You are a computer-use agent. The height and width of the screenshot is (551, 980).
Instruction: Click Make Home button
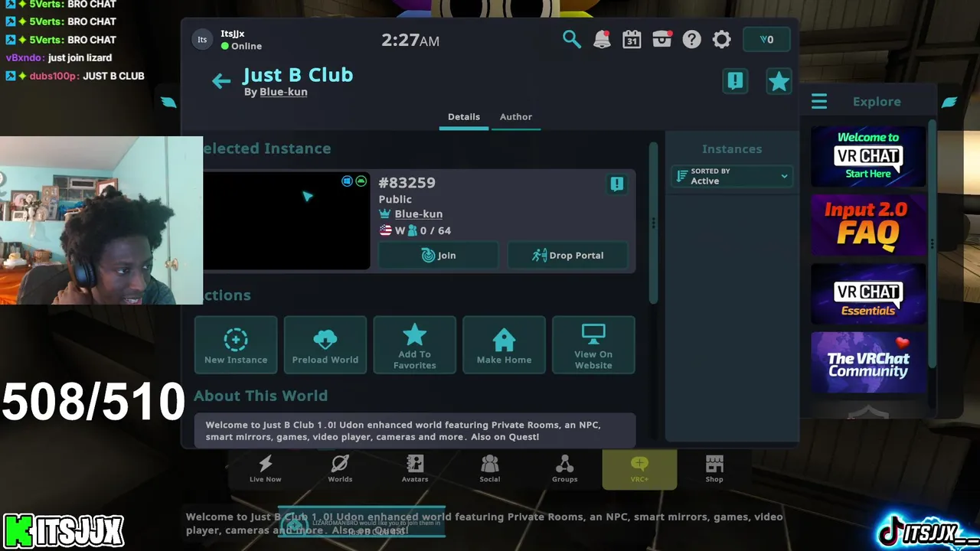(x=504, y=345)
